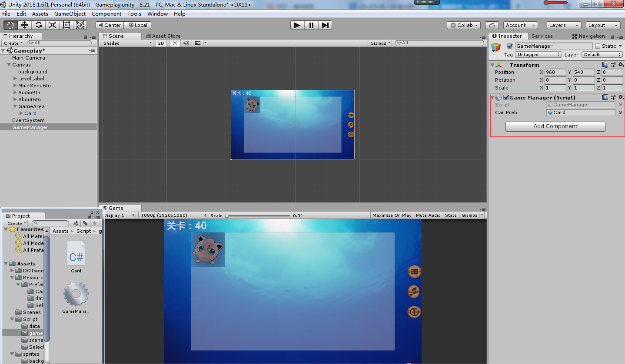This screenshot has height=364, width=625.
Task: Open the 1080p resolution dropdown
Action: click(x=174, y=215)
